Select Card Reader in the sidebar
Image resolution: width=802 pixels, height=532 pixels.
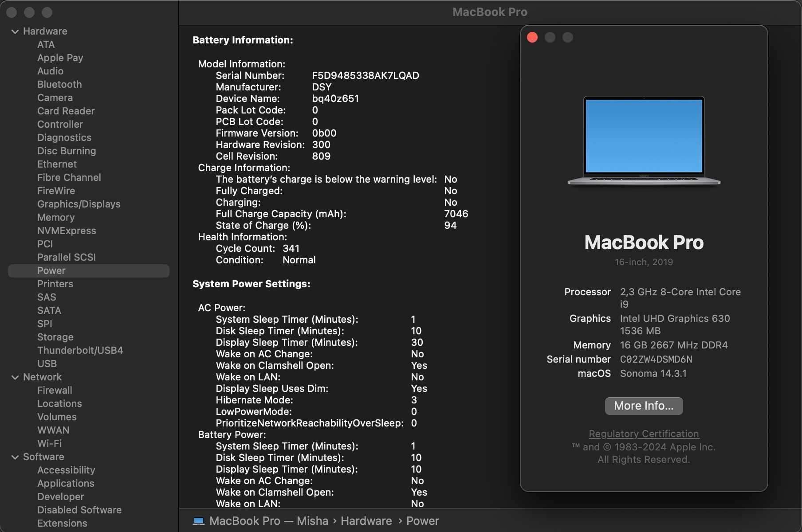pos(66,111)
